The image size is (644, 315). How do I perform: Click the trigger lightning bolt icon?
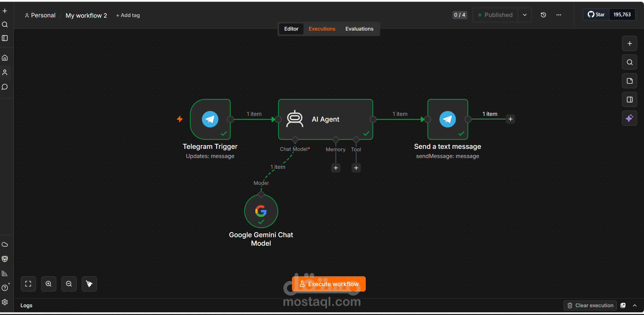coord(180,119)
